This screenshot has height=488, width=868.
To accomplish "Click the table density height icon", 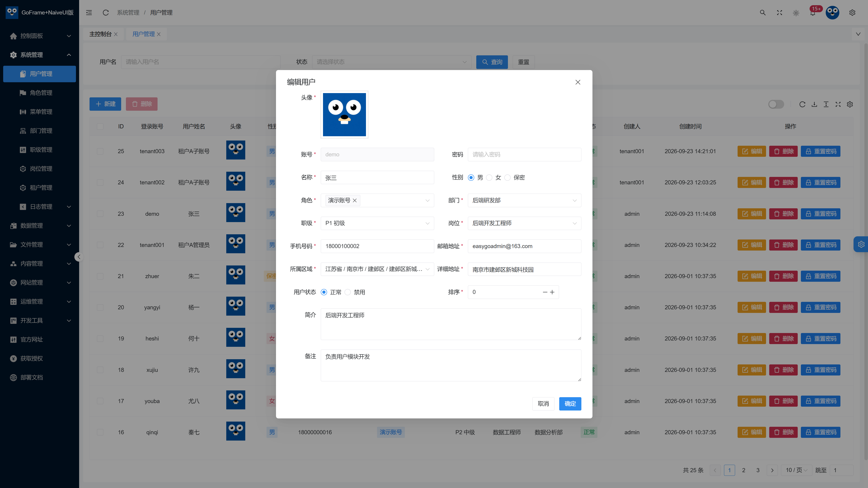I will point(826,104).
